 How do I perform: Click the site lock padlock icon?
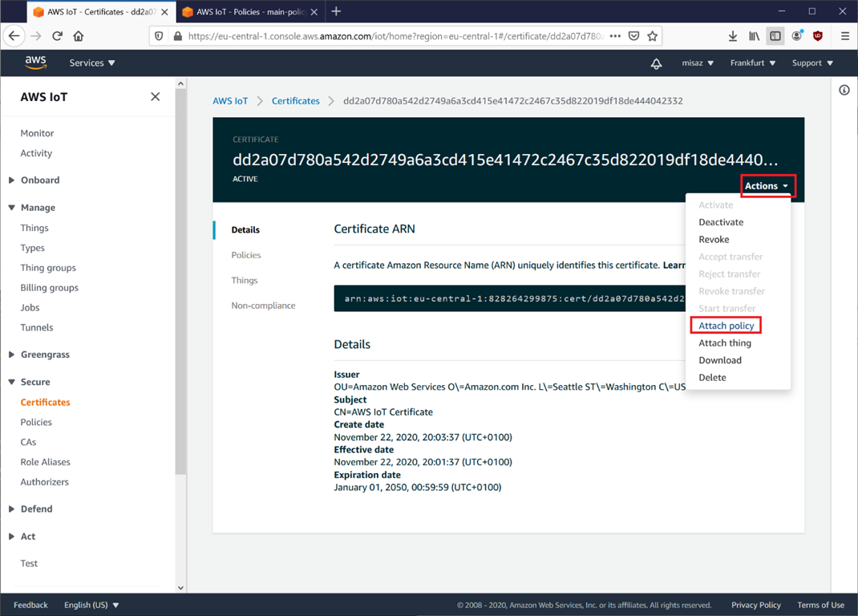click(x=177, y=36)
